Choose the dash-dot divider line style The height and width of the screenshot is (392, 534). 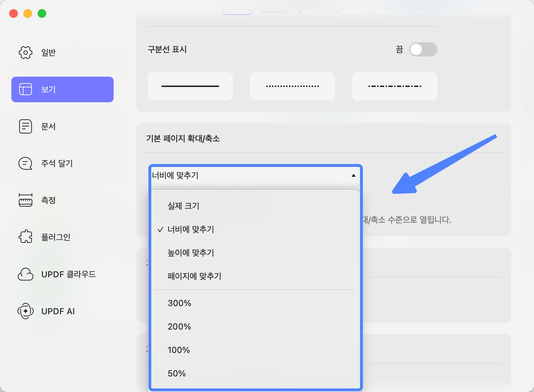point(395,86)
